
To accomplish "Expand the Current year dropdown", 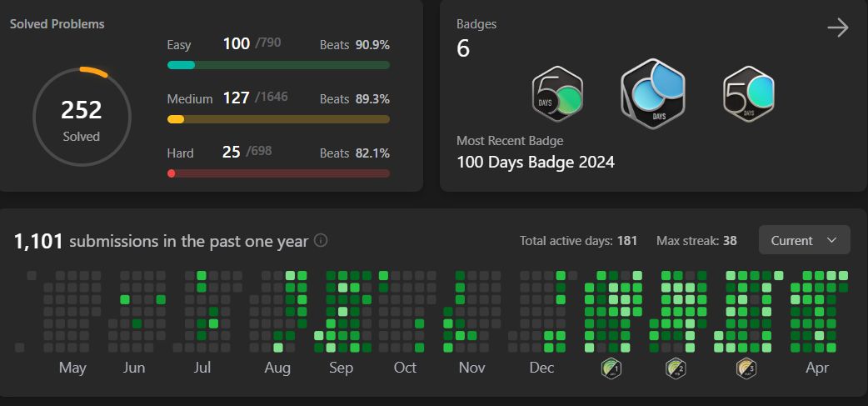I will 805,240.
